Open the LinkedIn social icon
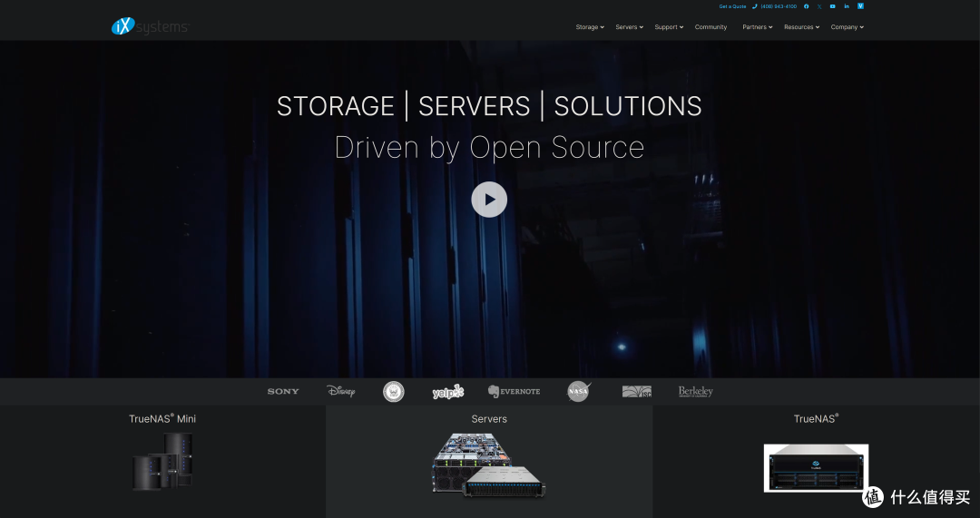The height and width of the screenshot is (518, 980). coord(847,6)
